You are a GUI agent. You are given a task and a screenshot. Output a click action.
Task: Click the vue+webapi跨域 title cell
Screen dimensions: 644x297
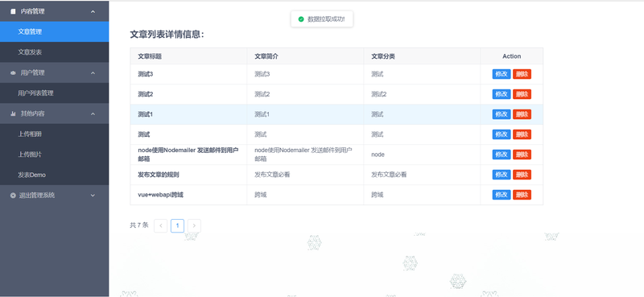188,195
